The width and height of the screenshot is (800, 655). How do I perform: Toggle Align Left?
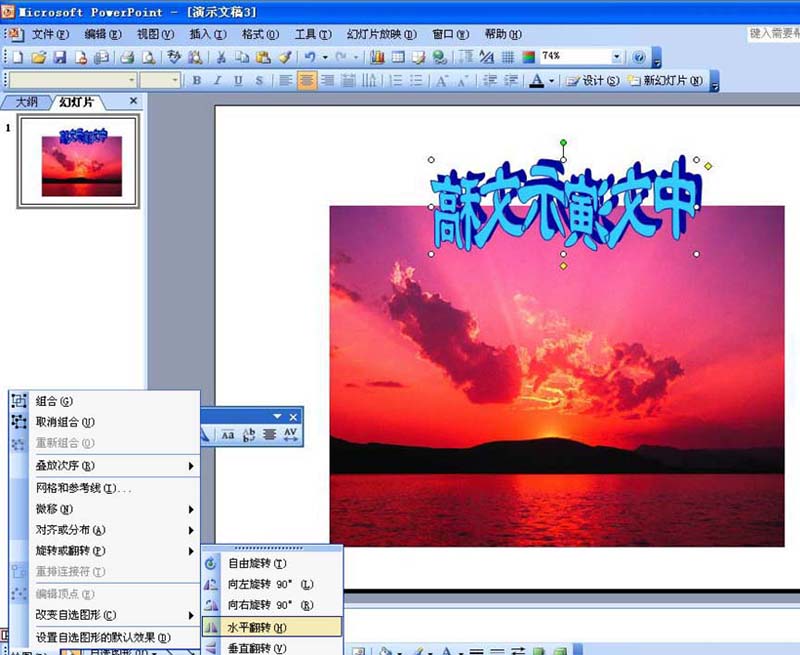[286, 81]
